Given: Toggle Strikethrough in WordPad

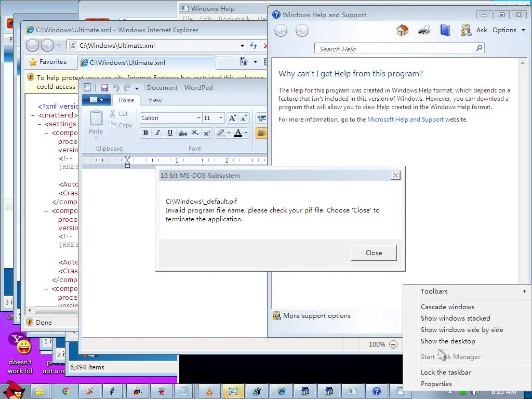Looking at the screenshot, I should 182,133.
